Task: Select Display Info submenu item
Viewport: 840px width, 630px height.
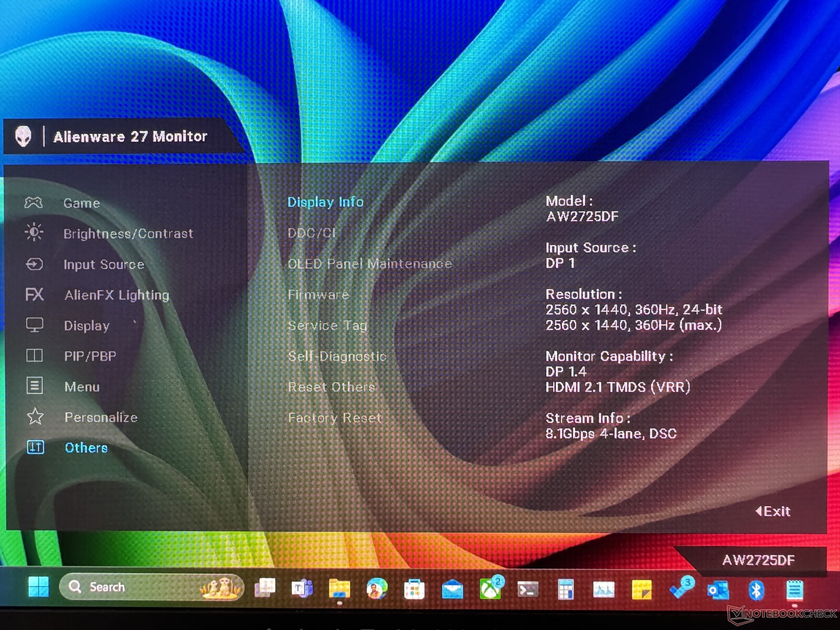Action: pyautogui.click(x=325, y=202)
